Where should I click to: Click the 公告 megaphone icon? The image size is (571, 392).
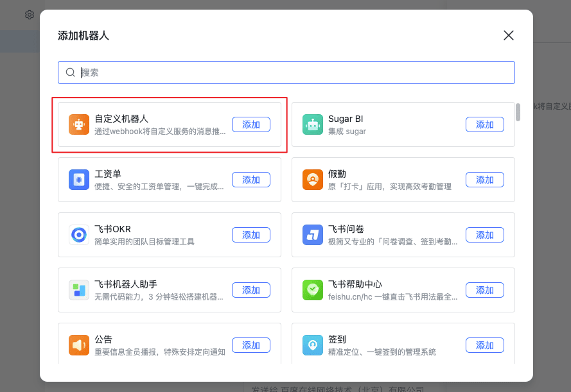tap(79, 345)
